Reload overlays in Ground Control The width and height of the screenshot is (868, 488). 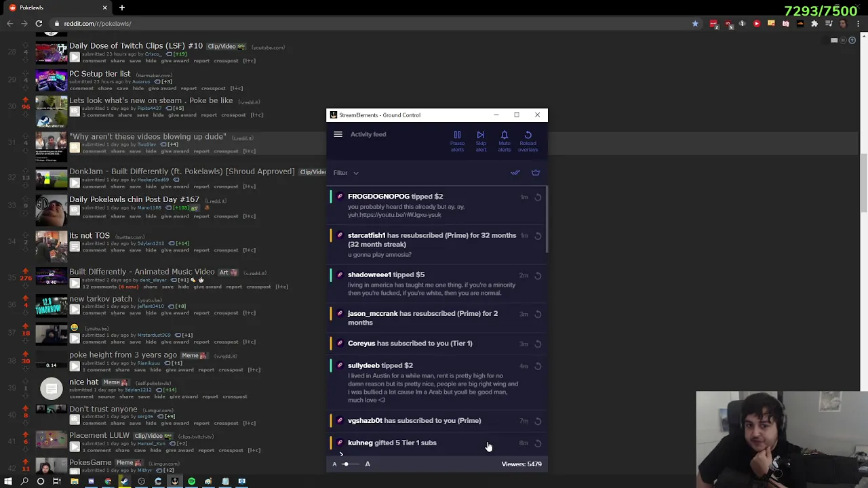click(528, 140)
